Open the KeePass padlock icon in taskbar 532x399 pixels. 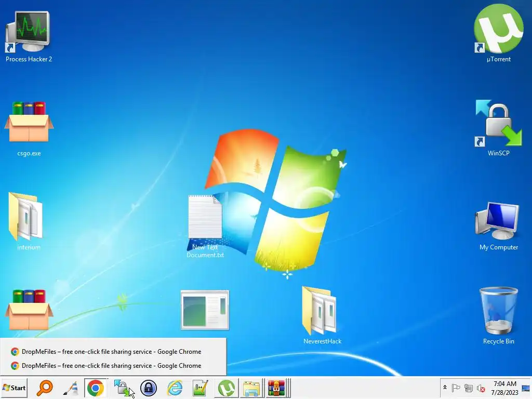(x=148, y=388)
